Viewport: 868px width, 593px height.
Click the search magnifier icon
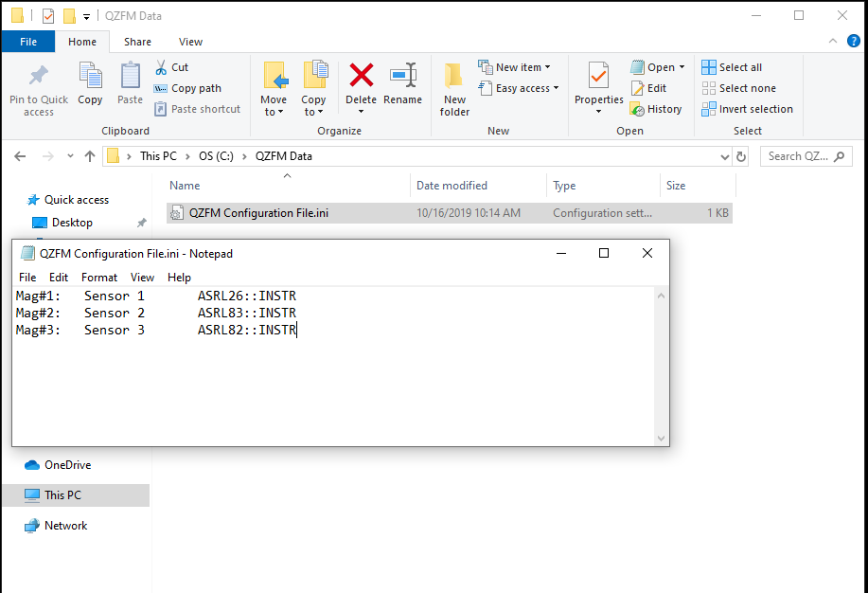840,157
